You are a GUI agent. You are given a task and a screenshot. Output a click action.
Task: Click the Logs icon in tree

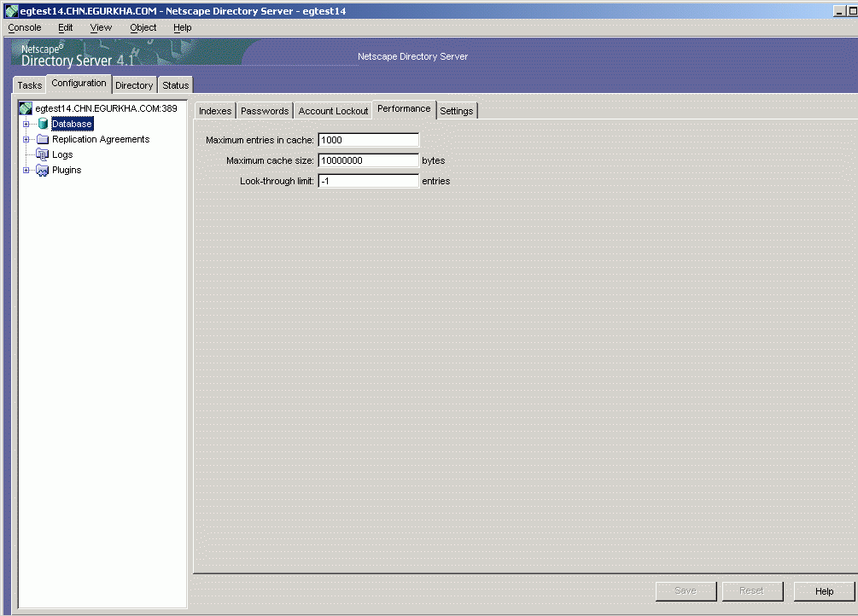43,154
